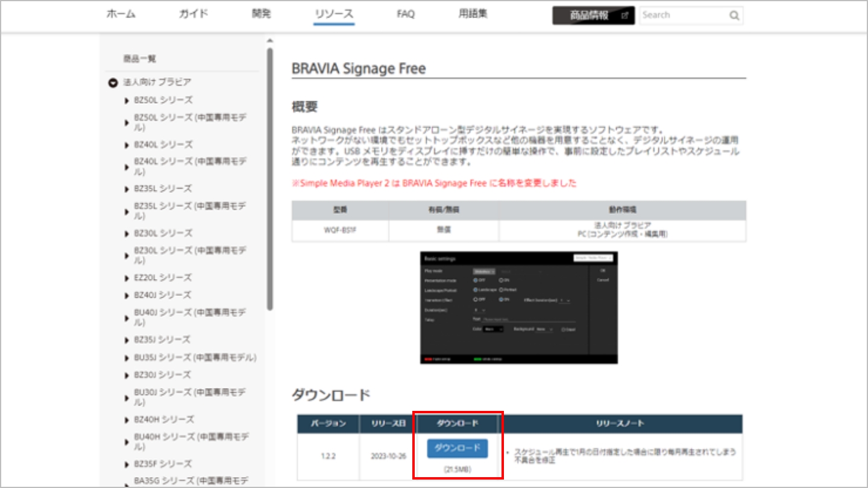Click the 商品情報 button
868x488 pixels.
pyautogui.click(x=589, y=16)
